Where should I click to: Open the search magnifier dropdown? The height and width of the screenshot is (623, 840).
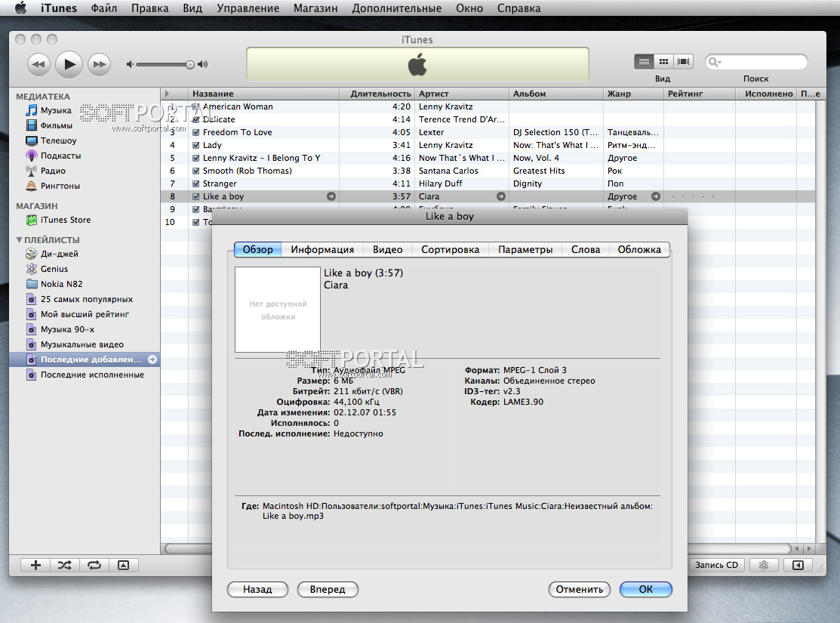[715, 62]
